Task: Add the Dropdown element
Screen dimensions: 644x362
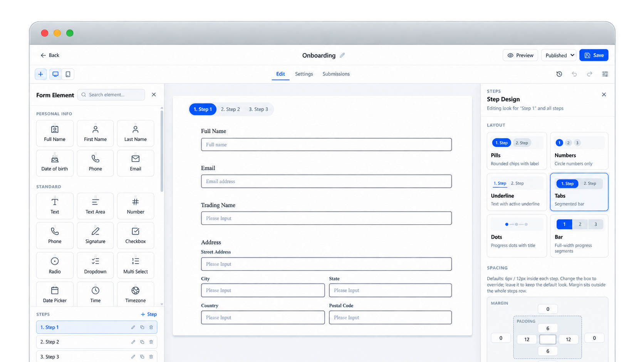Action: point(95,265)
